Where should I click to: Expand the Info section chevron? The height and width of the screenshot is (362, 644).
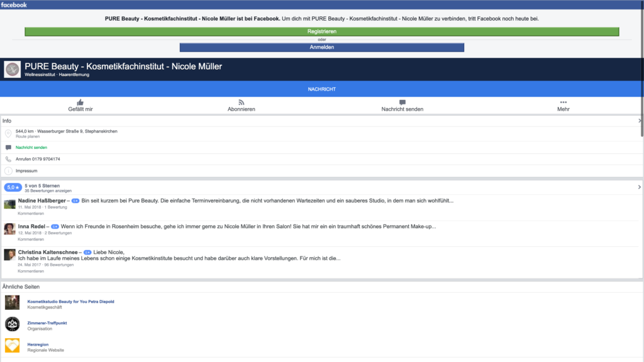(x=640, y=121)
